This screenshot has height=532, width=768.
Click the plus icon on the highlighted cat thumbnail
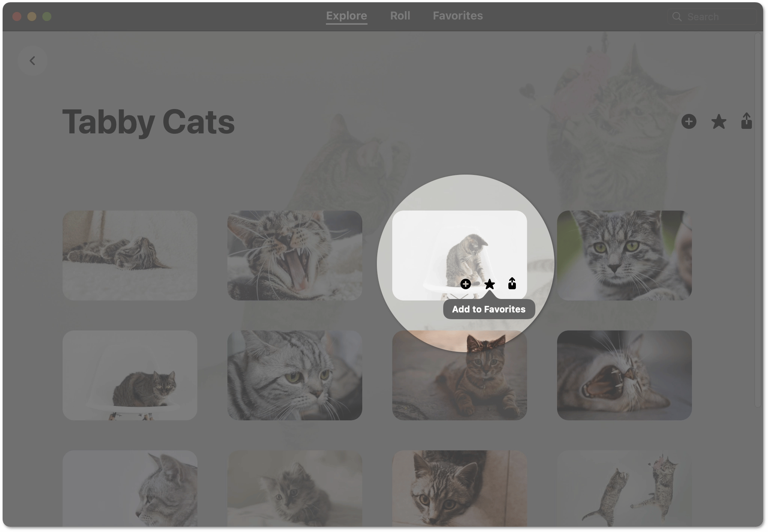465,284
